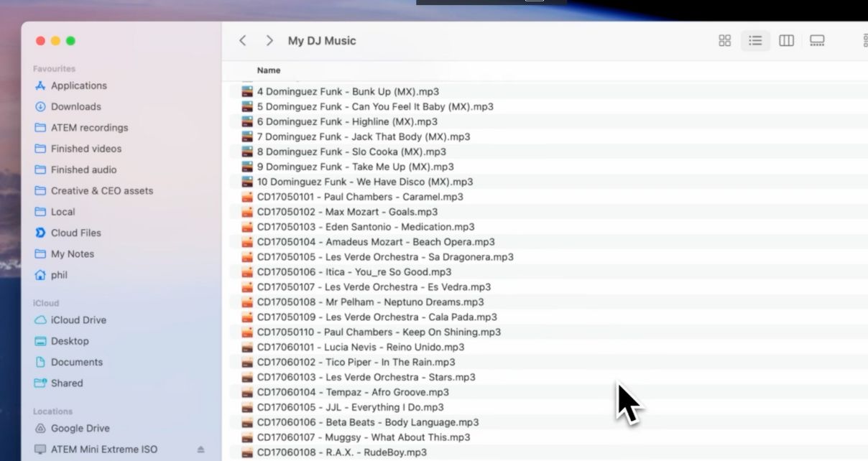868x461 pixels.
Task: Click file icon of Reino Unido.mp3
Action: point(246,348)
